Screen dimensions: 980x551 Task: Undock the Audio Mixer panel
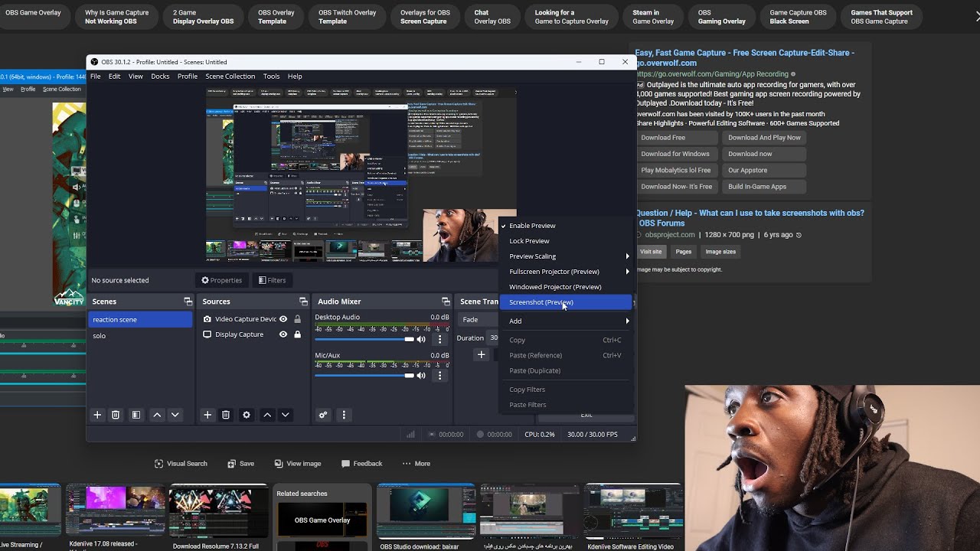click(x=446, y=302)
